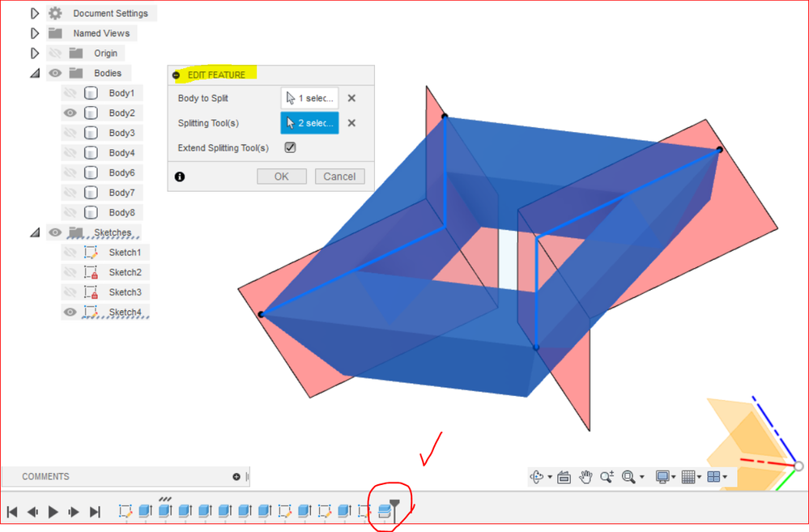Select the Orbit navigation tool

[537, 477]
